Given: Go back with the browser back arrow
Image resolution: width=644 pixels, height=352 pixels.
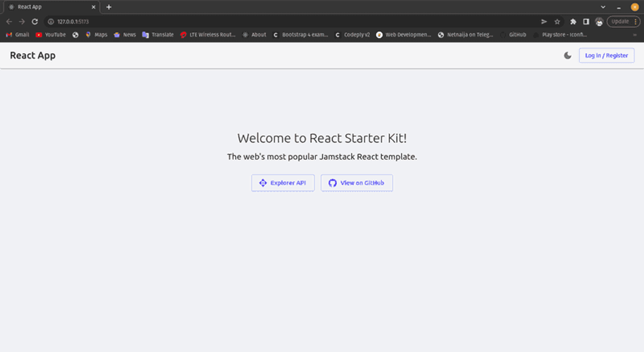Looking at the screenshot, I should 9,22.
